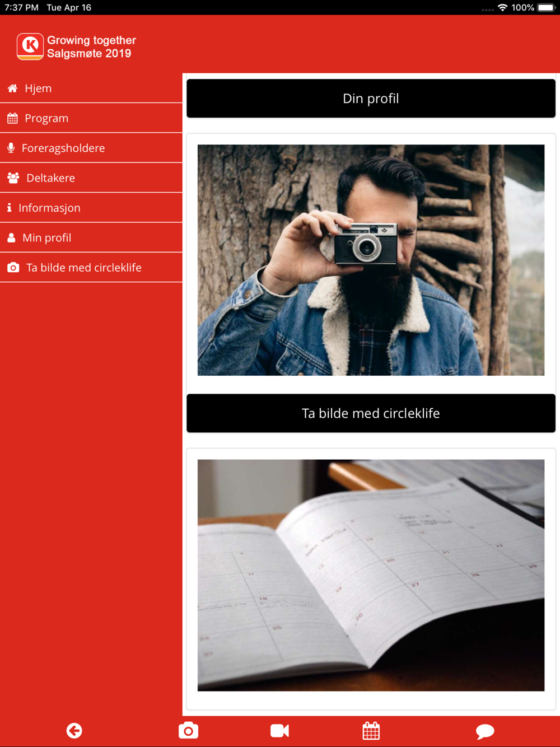Image resolution: width=560 pixels, height=747 pixels.
Task: Open the bearded man with camera photo
Action: [x=371, y=260]
